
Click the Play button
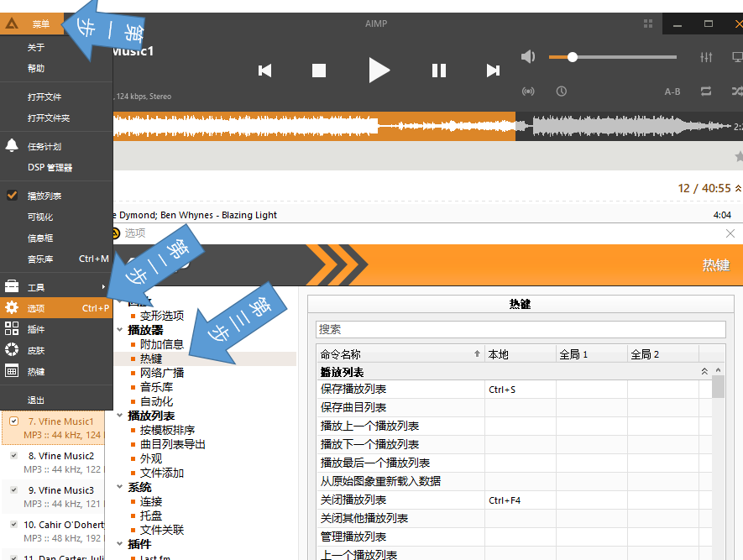point(379,71)
